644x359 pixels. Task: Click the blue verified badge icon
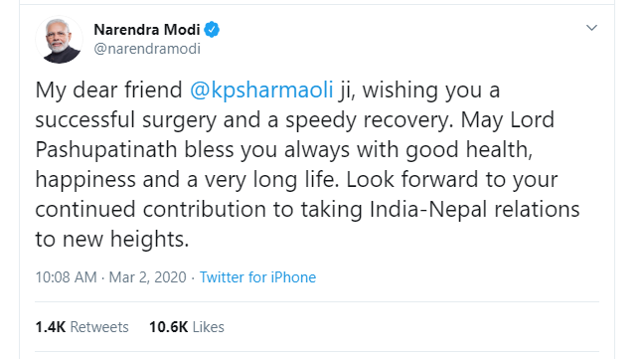[x=212, y=30]
